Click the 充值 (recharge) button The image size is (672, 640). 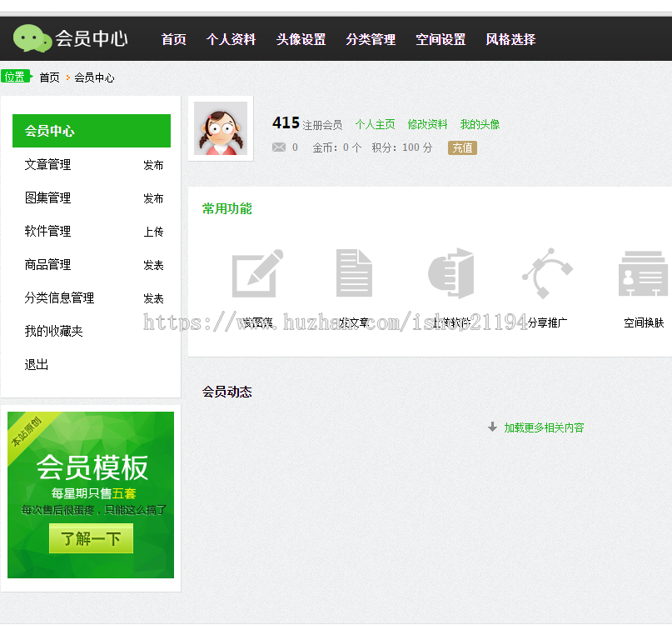coord(461,147)
